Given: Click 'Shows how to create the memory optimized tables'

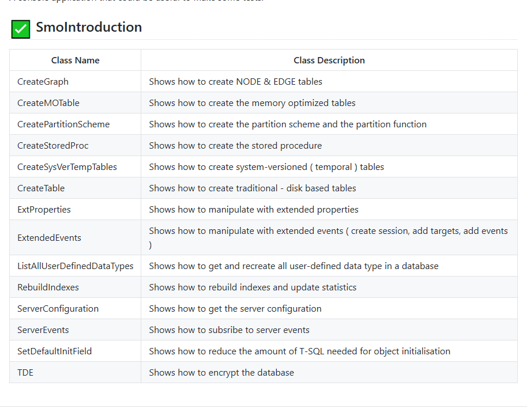Looking at the screenshot, I should (x=252, y=103).
